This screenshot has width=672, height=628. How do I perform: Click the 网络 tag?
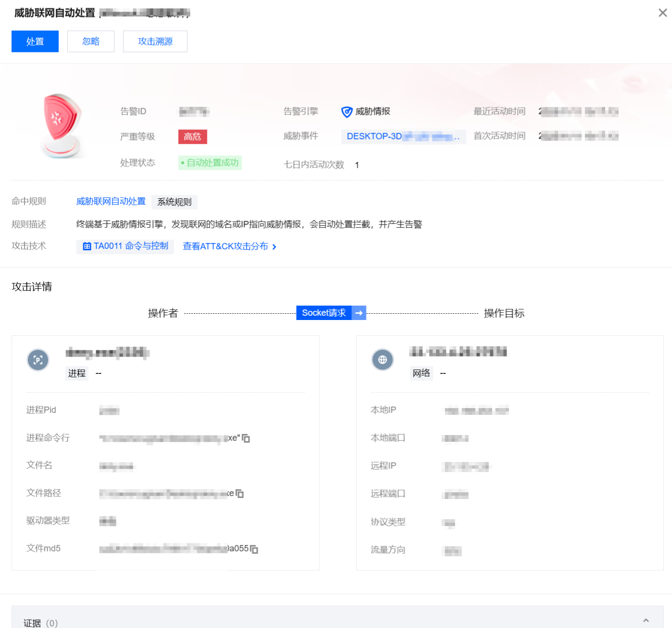point(421,373)
